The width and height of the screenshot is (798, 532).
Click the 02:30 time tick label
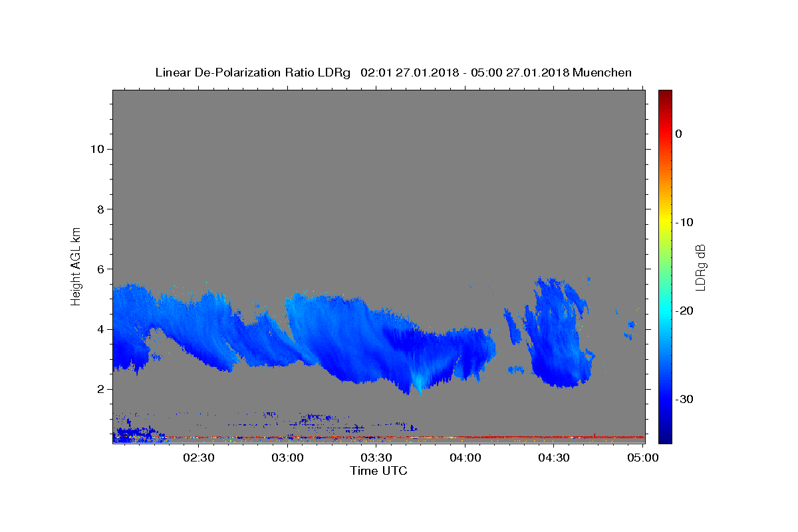click(x=198, y=458)
